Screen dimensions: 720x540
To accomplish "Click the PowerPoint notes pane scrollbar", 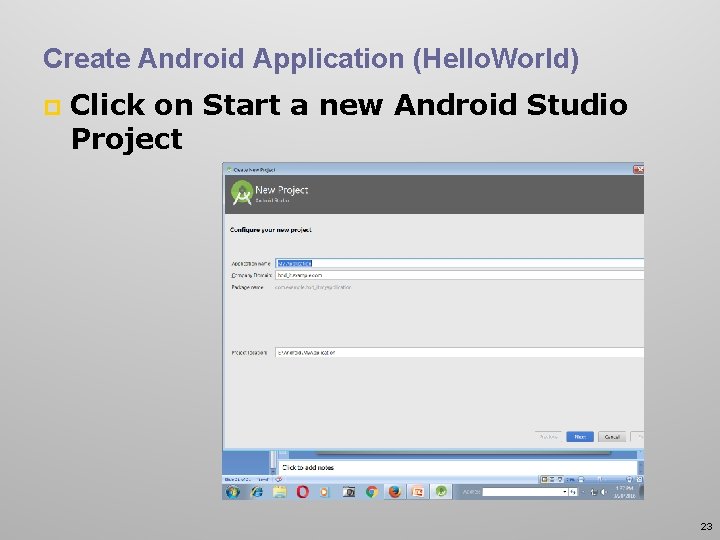I will tap(640, 467).
